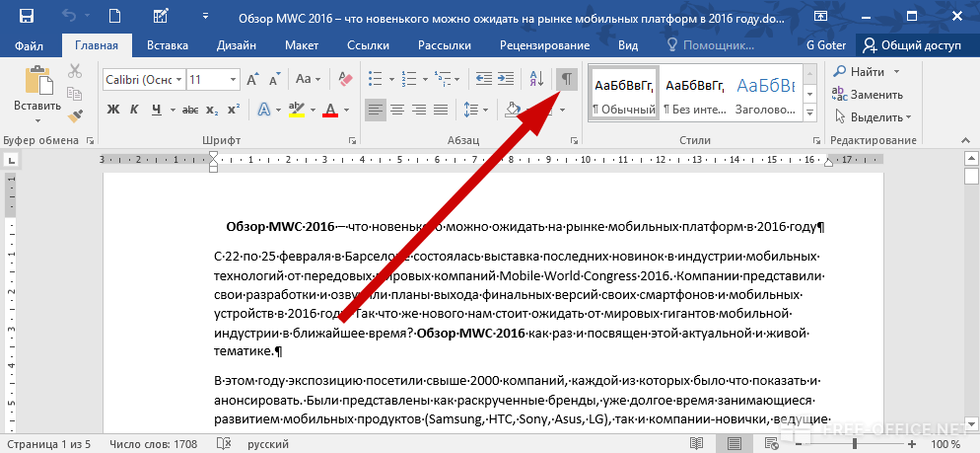Open the highlight color dropdown arrow
The height and width of the screenshot is (453, 980).
tap(313, 111)
